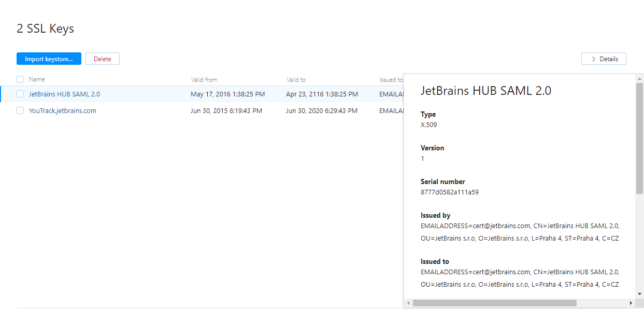Click the details panel scroll-down arrow
Screen dimensions: 644x309
[639, 293]
